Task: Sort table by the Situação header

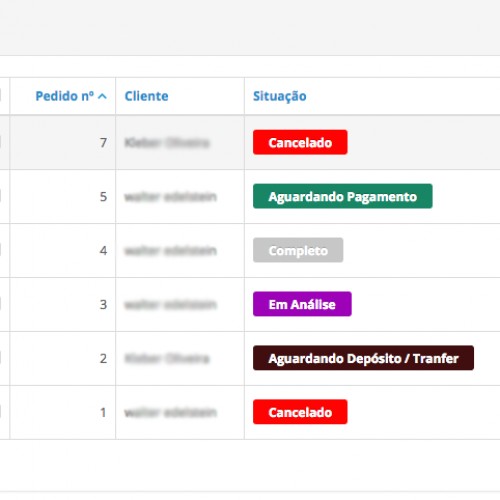Action: pyautogui.click(x=279, y=96)
